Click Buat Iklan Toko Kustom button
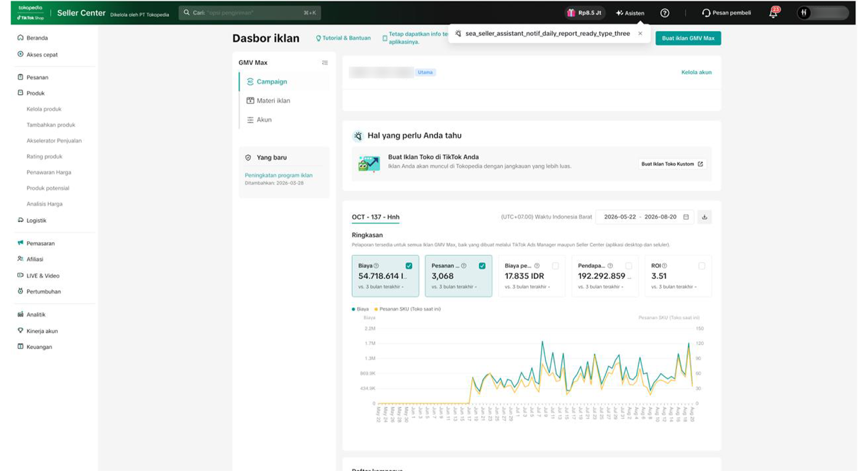This screenshot has width=868, height=471. (x=672, y=164)
